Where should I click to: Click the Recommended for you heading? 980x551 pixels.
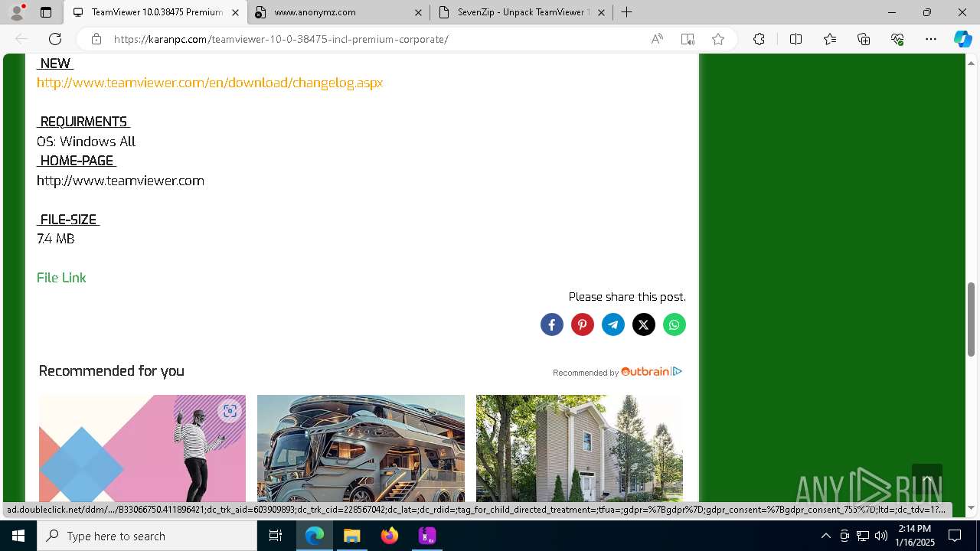pos(111,371)
